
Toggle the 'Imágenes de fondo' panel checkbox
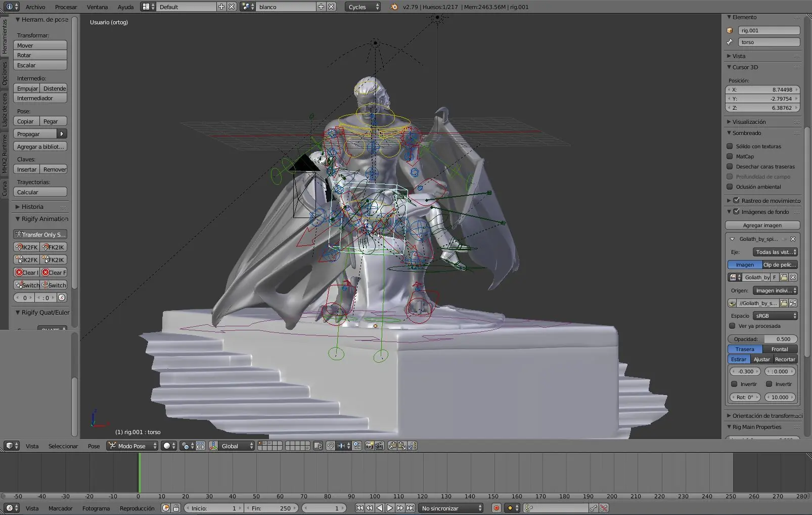(x=737, y=211)
